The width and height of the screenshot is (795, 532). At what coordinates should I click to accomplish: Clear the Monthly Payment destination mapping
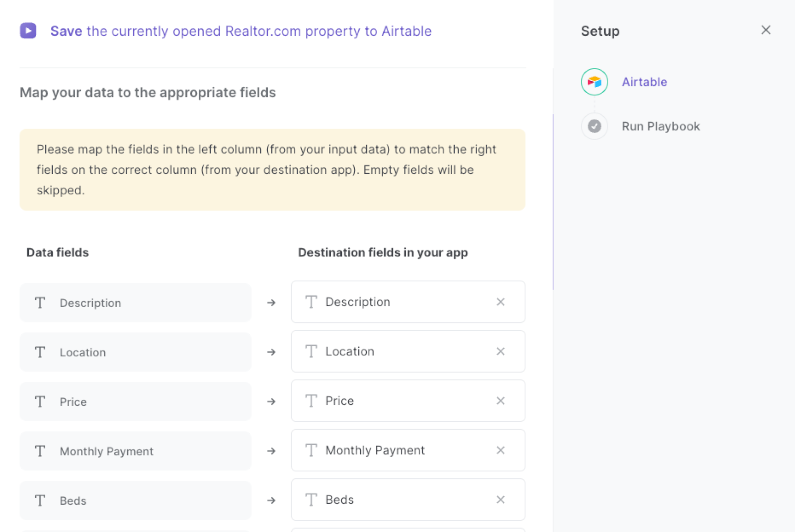point(500,450)
